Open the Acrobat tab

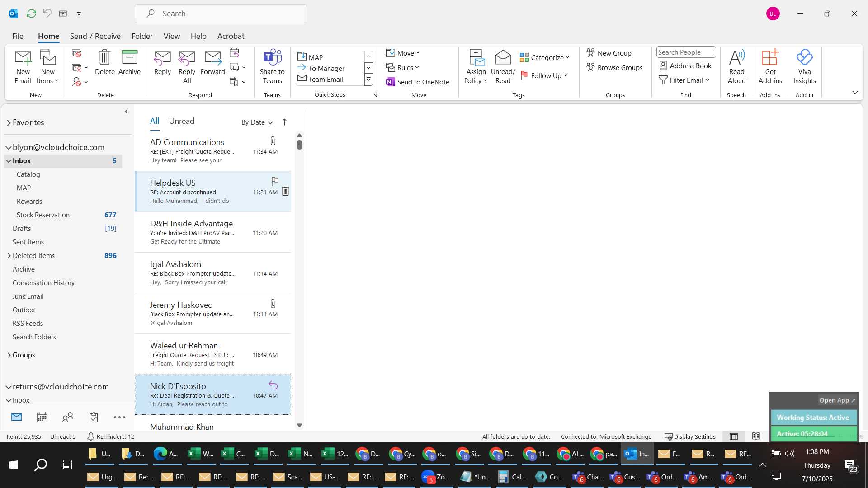pyautogui.click(x=231, y=36)
